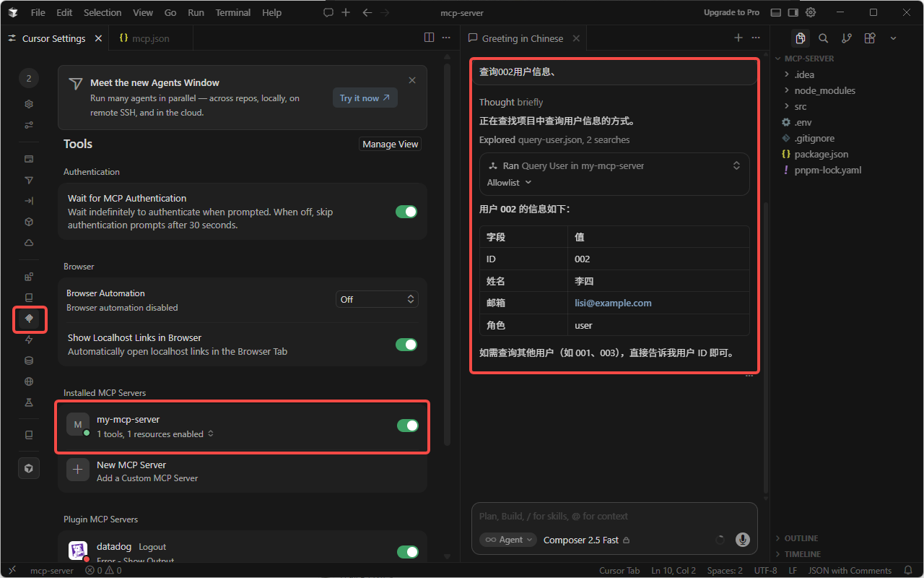924x578 pixels.
Task: Open the Terminal menu
Action: pyautogui.click(x=233, y=12)
